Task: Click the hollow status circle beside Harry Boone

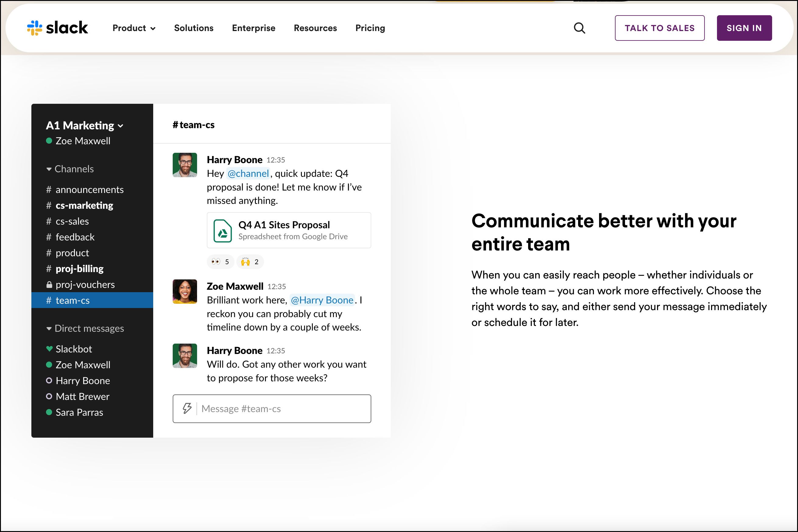Action: [x=49, y=380]
